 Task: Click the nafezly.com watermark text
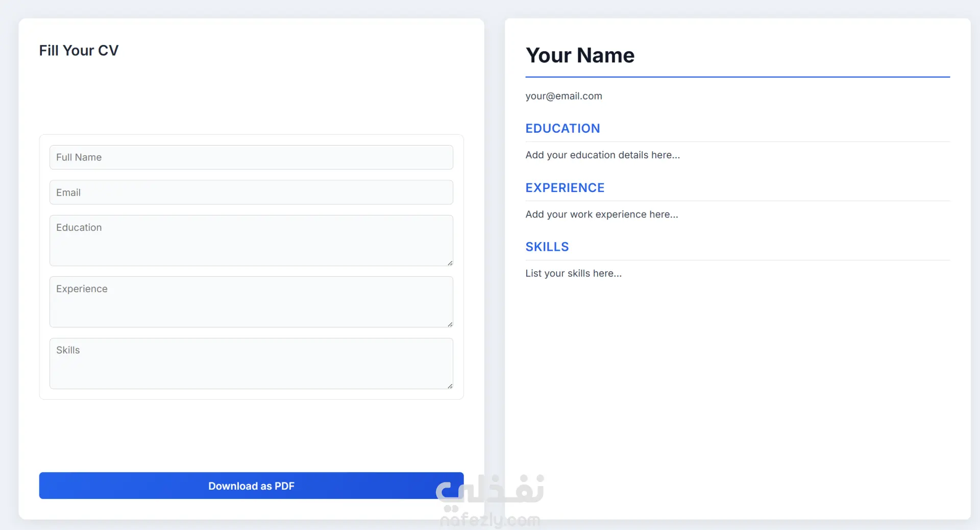tap(490, 520)
